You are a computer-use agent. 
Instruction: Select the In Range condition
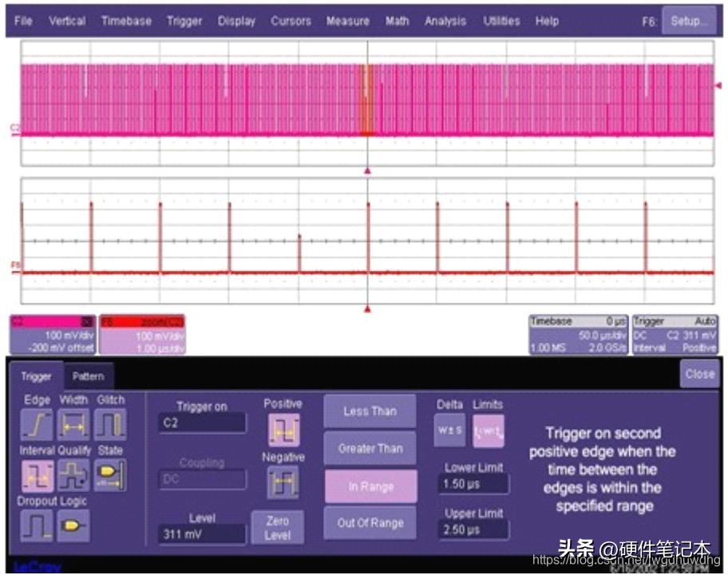pyautogui.click(x=371, y=486)
